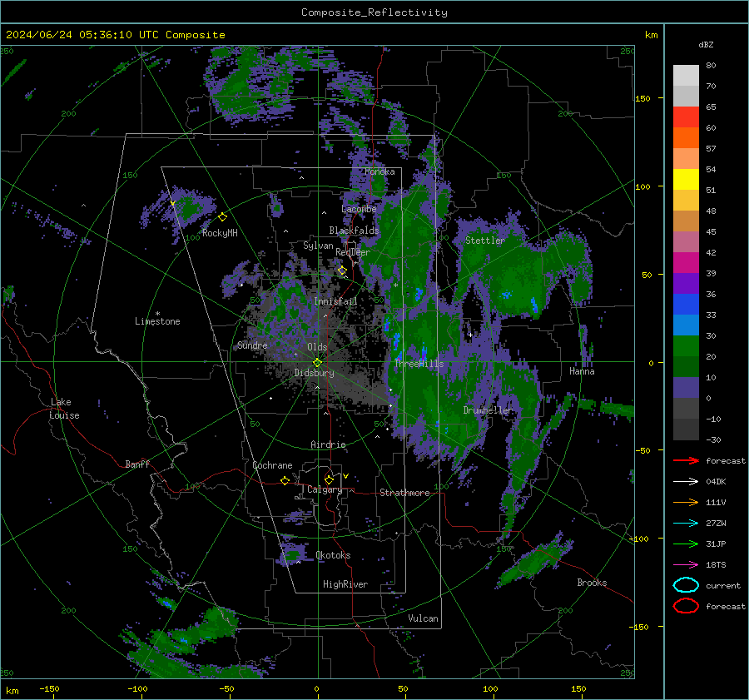
Task: Select the 20 dBZ green color swatch
Action: 686,345
